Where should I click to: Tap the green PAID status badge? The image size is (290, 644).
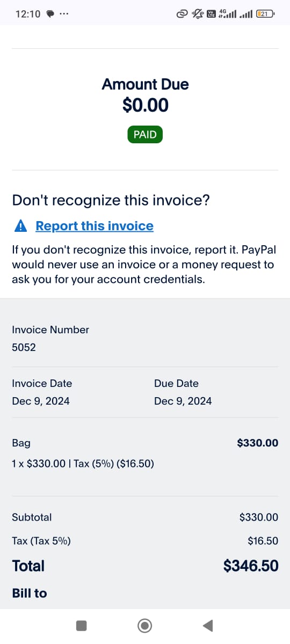(145, 135)
